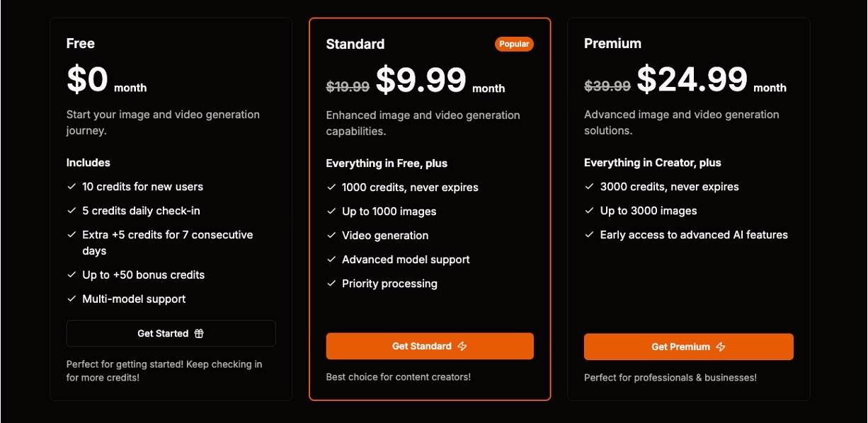Select the $9.99 Standard price
Image resolution: width=868 pixels, height=423 pixels.
(421, 80)
